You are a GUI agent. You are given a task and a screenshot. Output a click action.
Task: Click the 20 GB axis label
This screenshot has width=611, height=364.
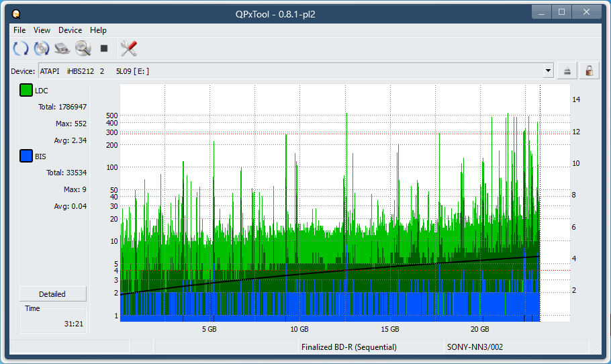[x=479, y=329]
